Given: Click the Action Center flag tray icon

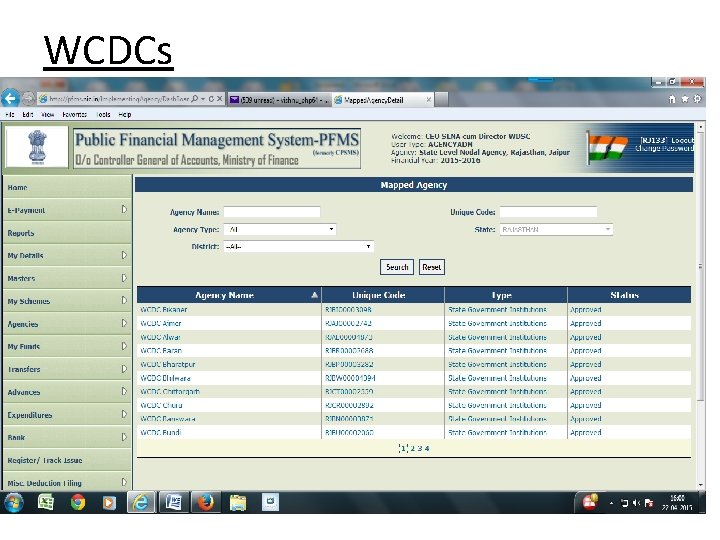Looking at the screenshot, I should pyautogui.click(x=649, y=503).
